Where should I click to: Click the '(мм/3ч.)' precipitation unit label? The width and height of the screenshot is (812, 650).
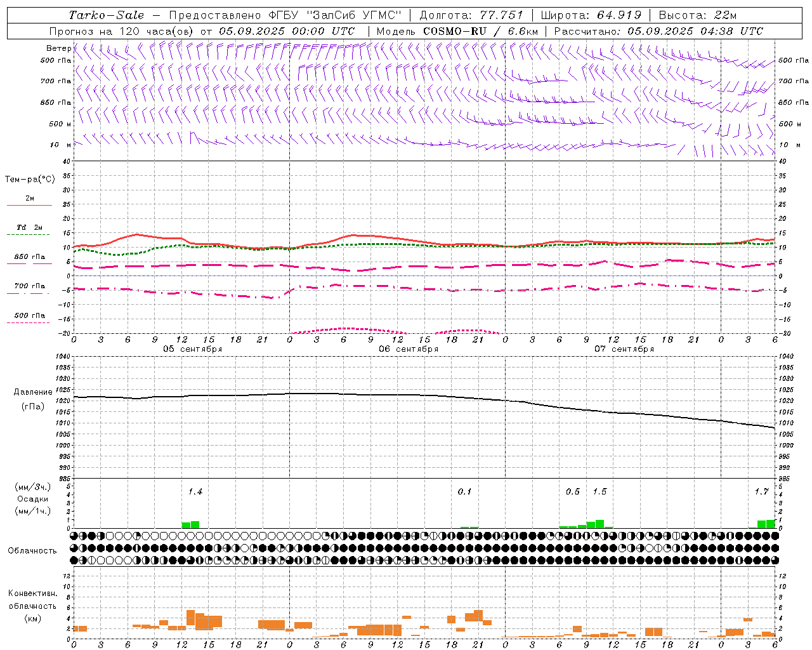tap(32, 487)
